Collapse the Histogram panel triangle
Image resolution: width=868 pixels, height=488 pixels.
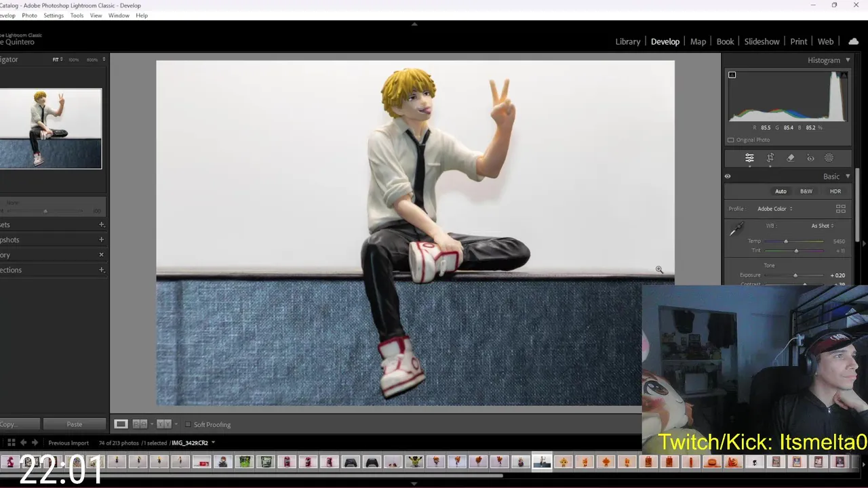848,60
